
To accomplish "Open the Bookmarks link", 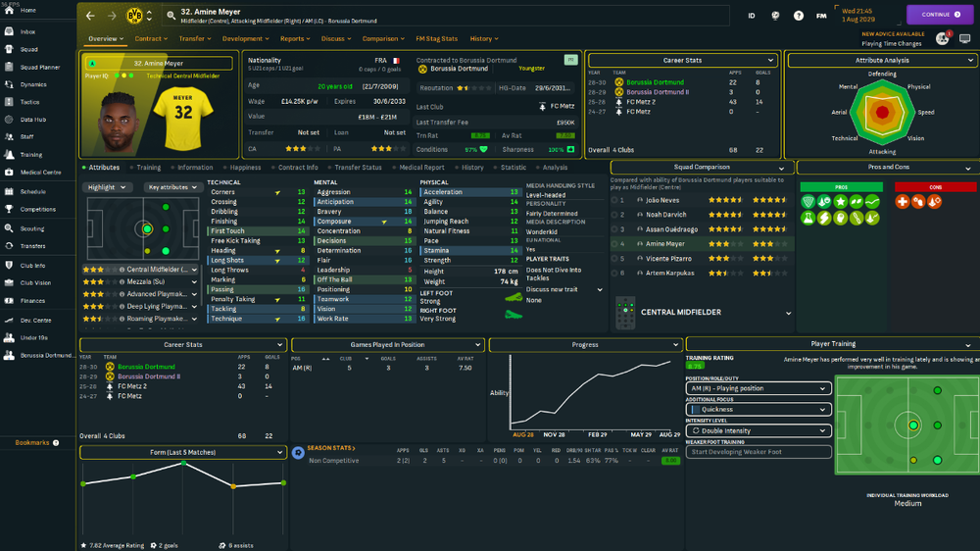I will click(37, 443).
